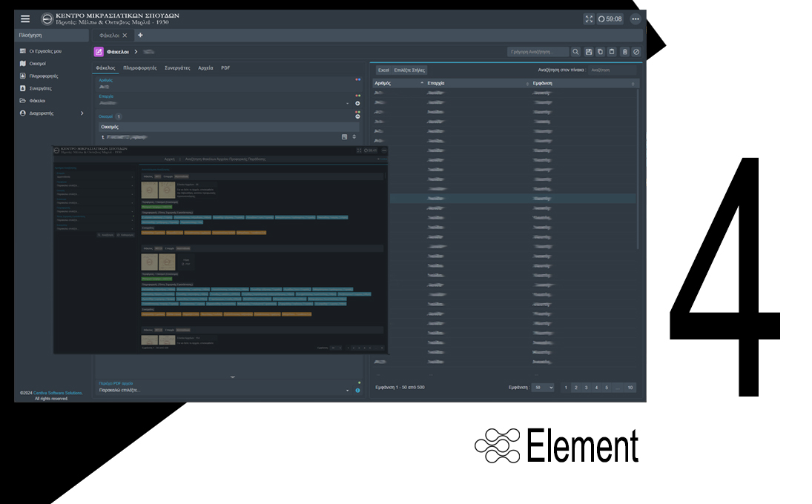The image size is (812, 504).
Task: Click the Πλοήγηση sidebar header
Action: tap(51, 35)
